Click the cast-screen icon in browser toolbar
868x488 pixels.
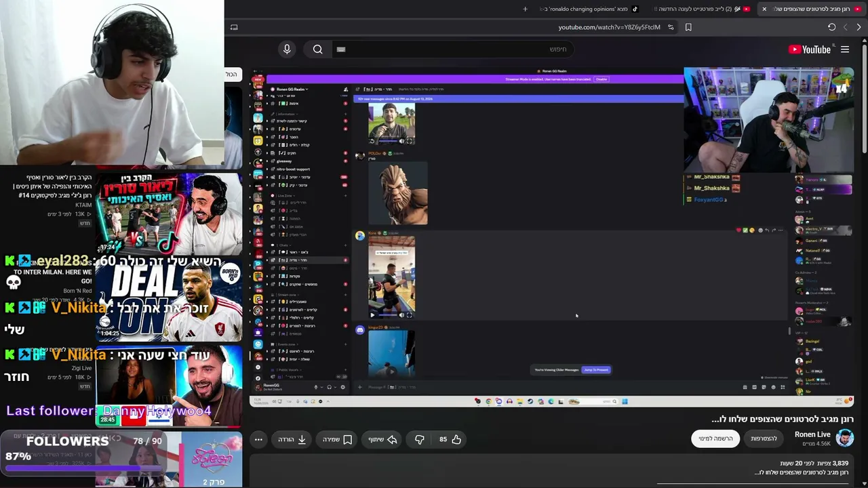[234, 27]
